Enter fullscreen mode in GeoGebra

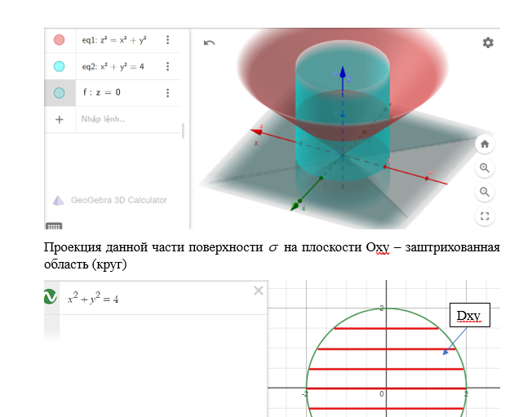(485, 216)
